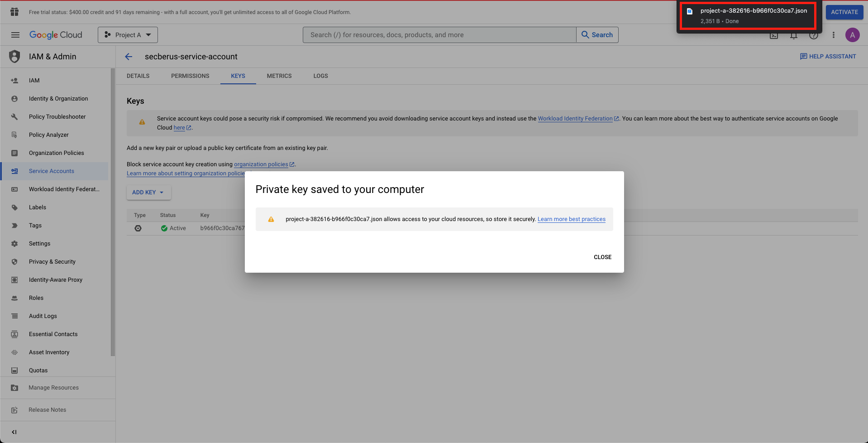Screen dimensions: 868x443
Task: Click Learn more about setting organization policies
Action: click(x=186, y=173)
